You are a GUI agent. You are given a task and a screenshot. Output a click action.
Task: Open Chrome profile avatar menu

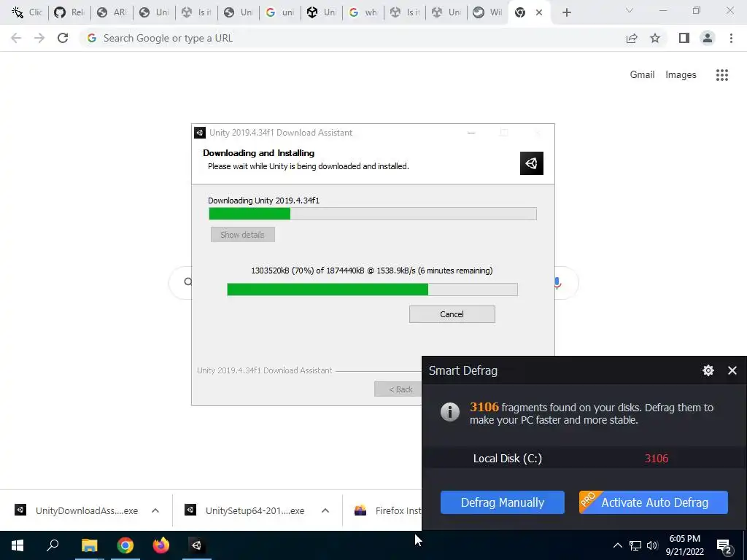[x=708, y=38]
